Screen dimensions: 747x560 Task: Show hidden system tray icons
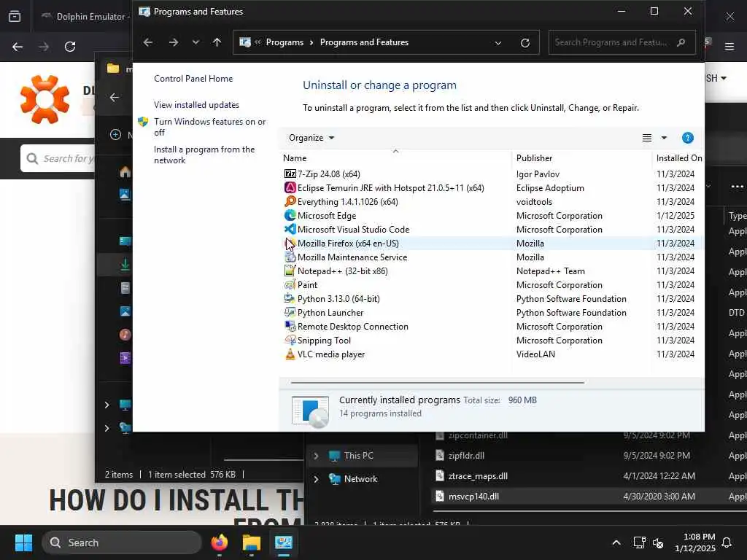tap(616, 542)
